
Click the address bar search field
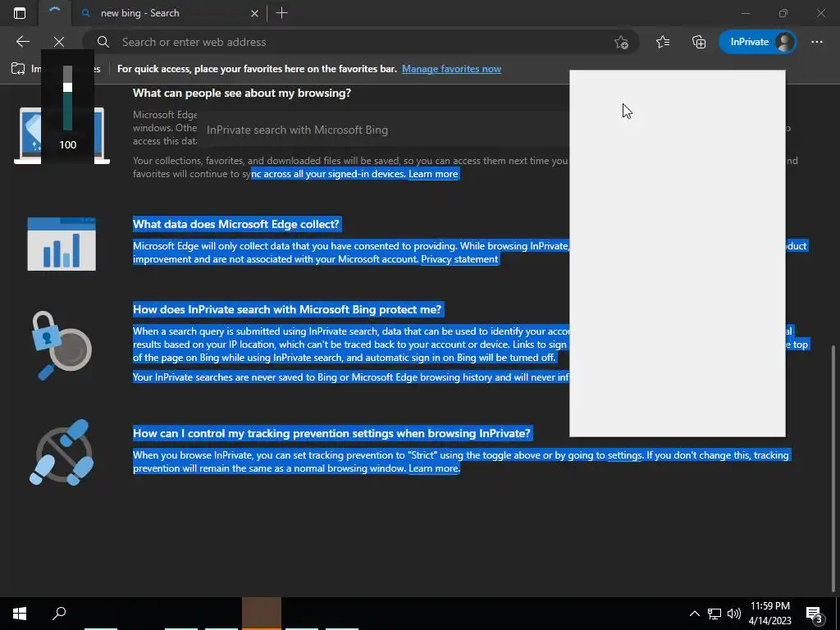tap(360, 42)
